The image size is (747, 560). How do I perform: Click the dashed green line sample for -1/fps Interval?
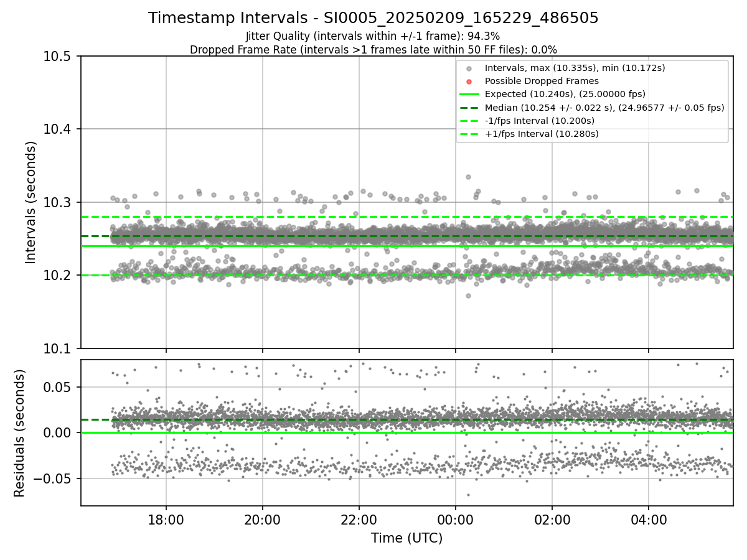click(469, 120)
